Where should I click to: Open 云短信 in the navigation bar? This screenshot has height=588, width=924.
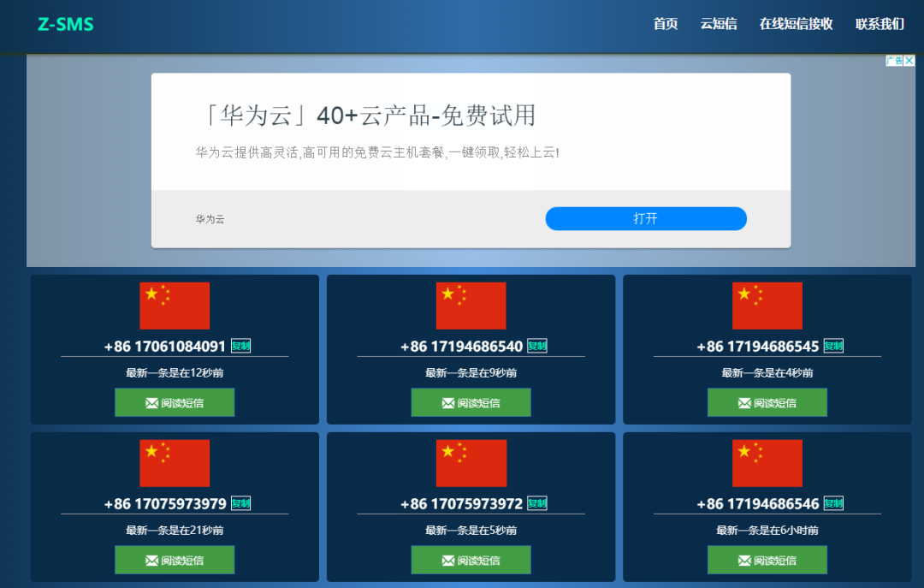click(719, 24)
